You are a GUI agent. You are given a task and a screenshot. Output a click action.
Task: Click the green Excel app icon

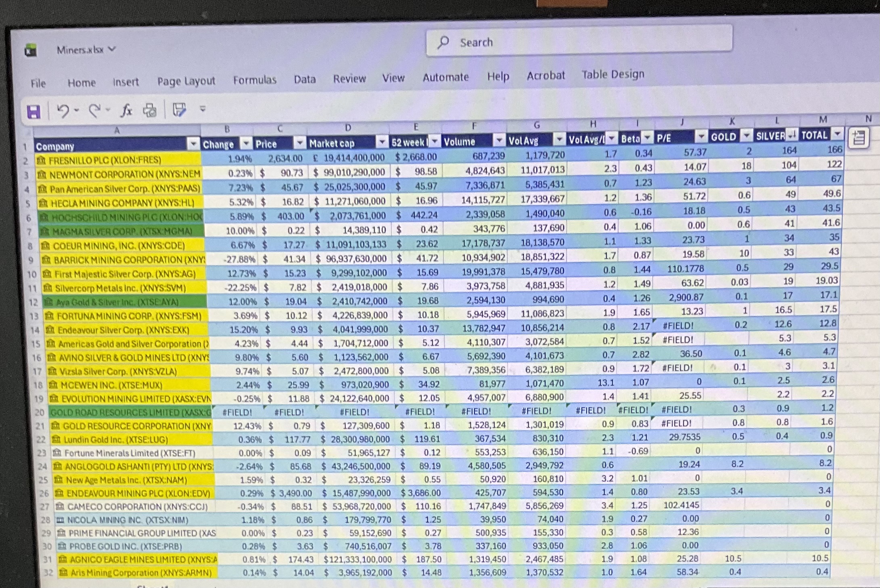pos(31,50)
